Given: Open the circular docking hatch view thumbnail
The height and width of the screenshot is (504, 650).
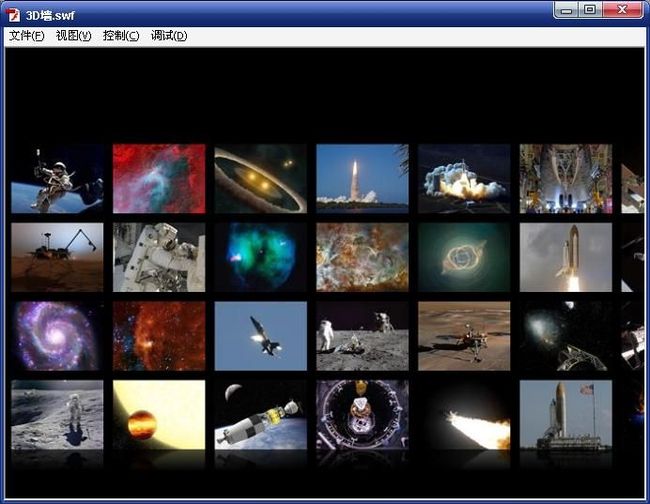Looking at the screenshot, I should 362,415.
